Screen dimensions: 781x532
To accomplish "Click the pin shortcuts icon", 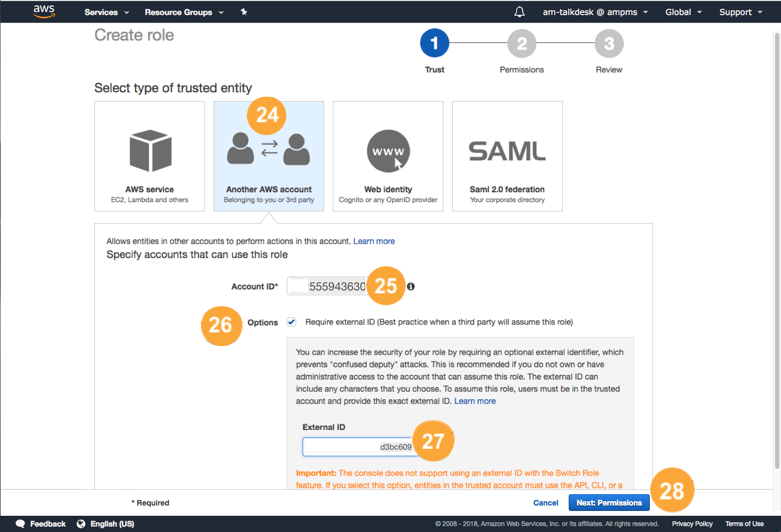I will tap(244, 12).
